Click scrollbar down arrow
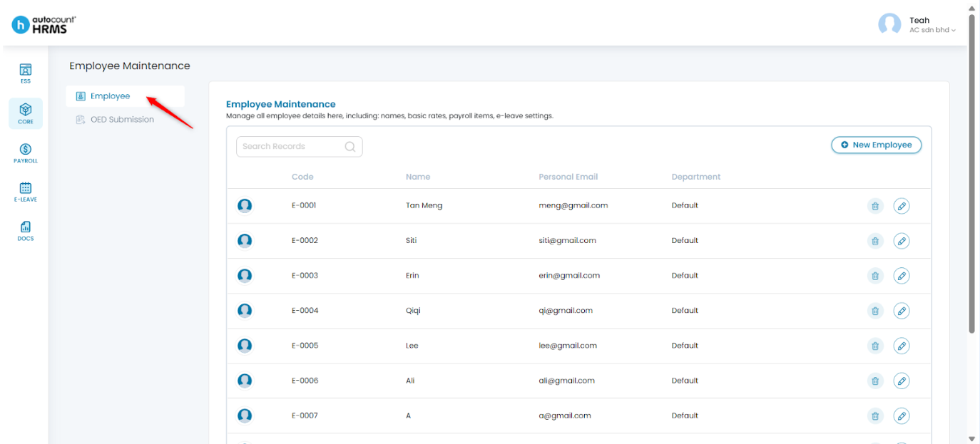980x444 pixels. coord(971,438)
